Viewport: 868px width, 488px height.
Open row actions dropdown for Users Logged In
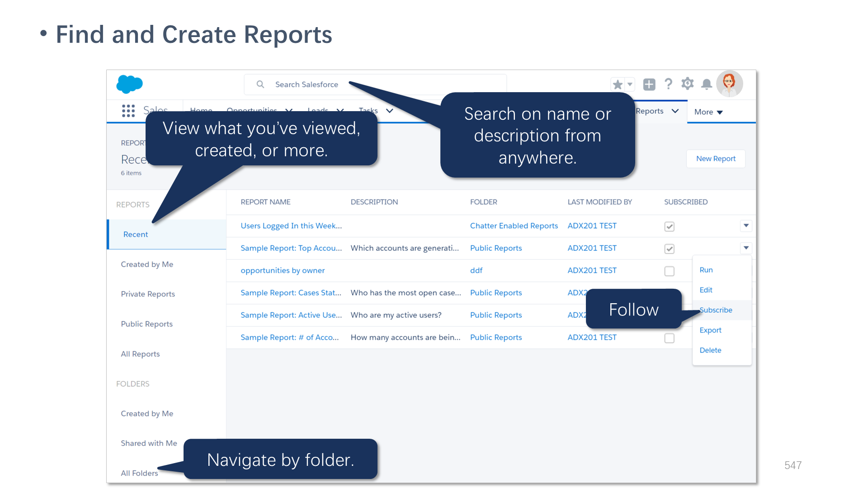(x=746, y=225)
